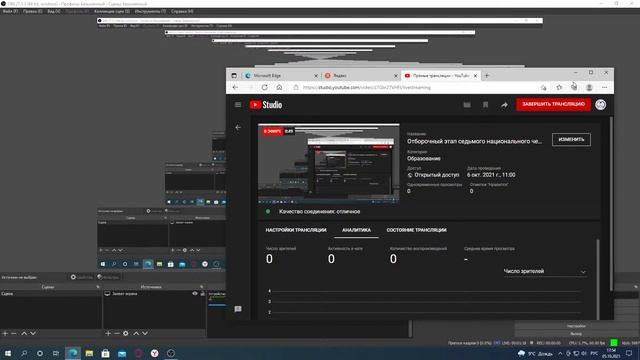Add page to favorites star icon
640x360 pixels.
pyautogui.click(x=543, y=87)
